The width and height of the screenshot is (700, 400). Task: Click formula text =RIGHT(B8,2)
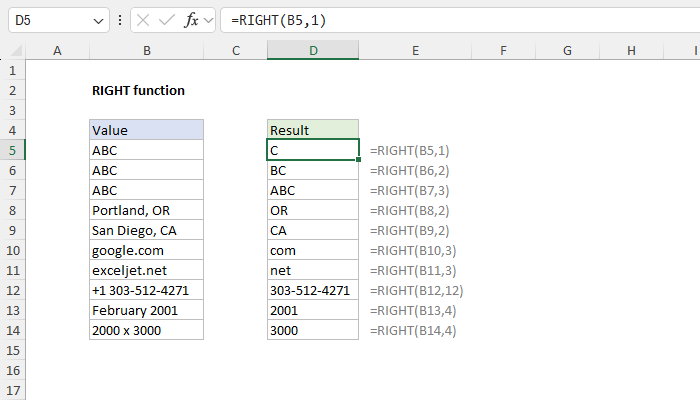point(409,210)
